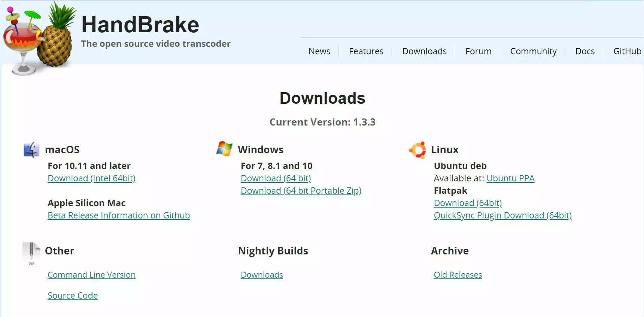The width and height of the screenshot is (644, 317).
Task: Click the Archive heading
Action: [450, 251]
